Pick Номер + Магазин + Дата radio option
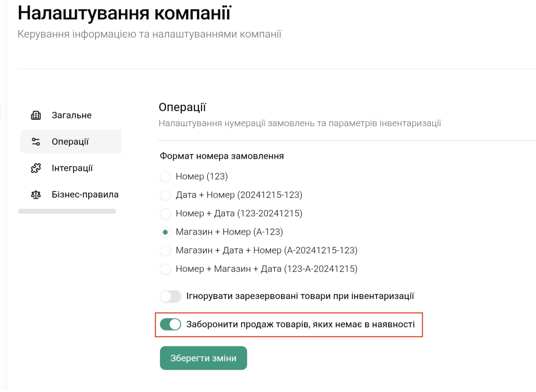This screenshot has height=392, width=536. coord(165,269)
